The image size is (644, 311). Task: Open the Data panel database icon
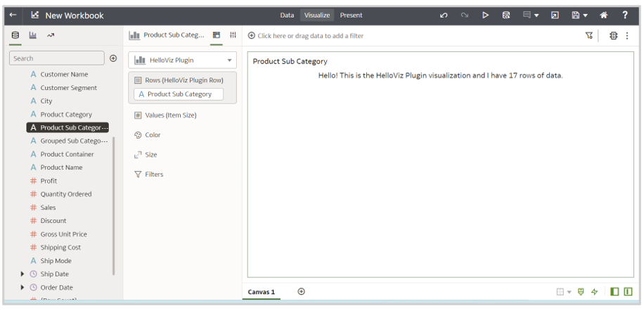pyautogui.click(x=15, y=35)
